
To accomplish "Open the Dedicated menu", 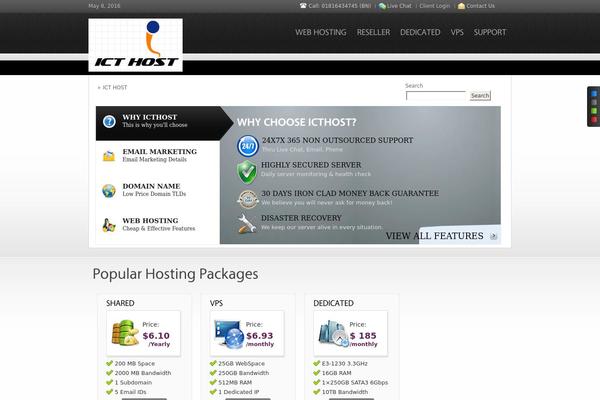I will tap(420, 33).
